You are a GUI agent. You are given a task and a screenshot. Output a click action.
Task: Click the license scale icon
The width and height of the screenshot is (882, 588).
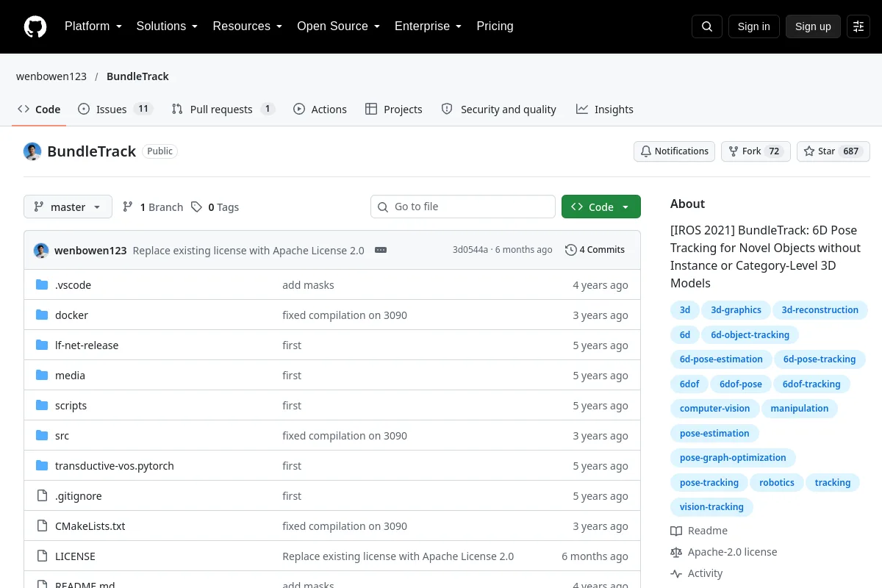[x=676, y=552]
